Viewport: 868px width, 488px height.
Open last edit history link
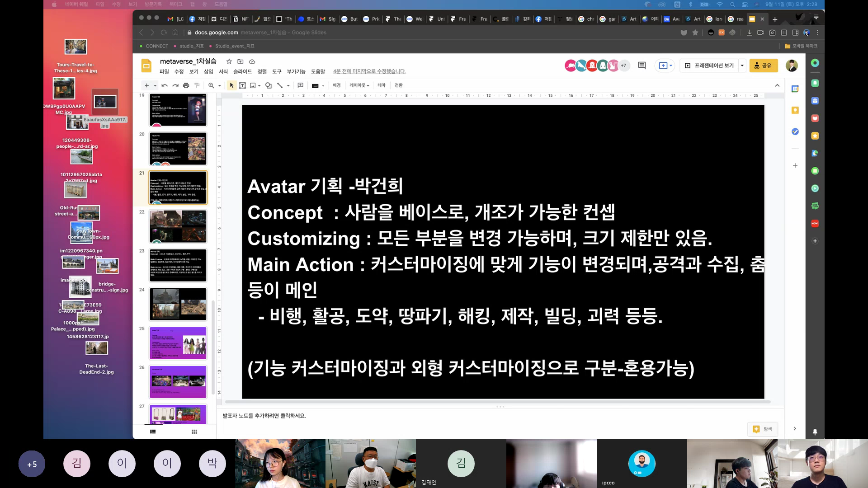click(369, 71)
